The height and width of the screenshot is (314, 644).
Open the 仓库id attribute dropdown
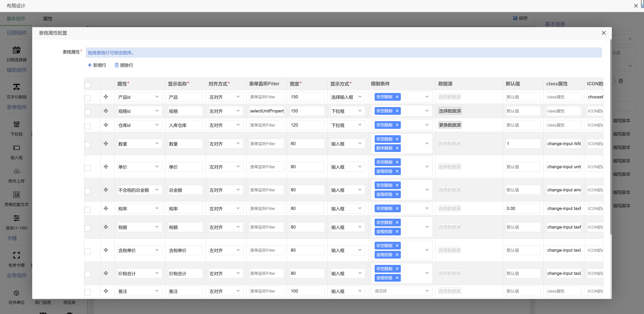point(140,125)
